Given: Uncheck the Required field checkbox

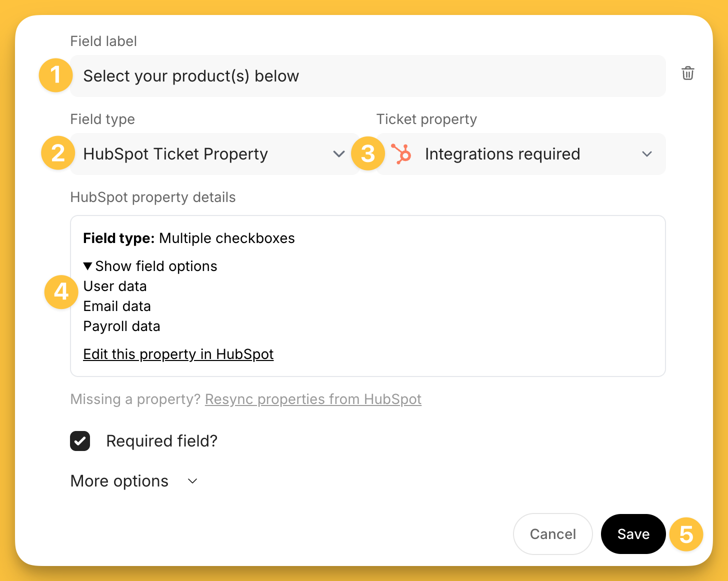Looking at the screenshot, I should click(x=80, y=441).
